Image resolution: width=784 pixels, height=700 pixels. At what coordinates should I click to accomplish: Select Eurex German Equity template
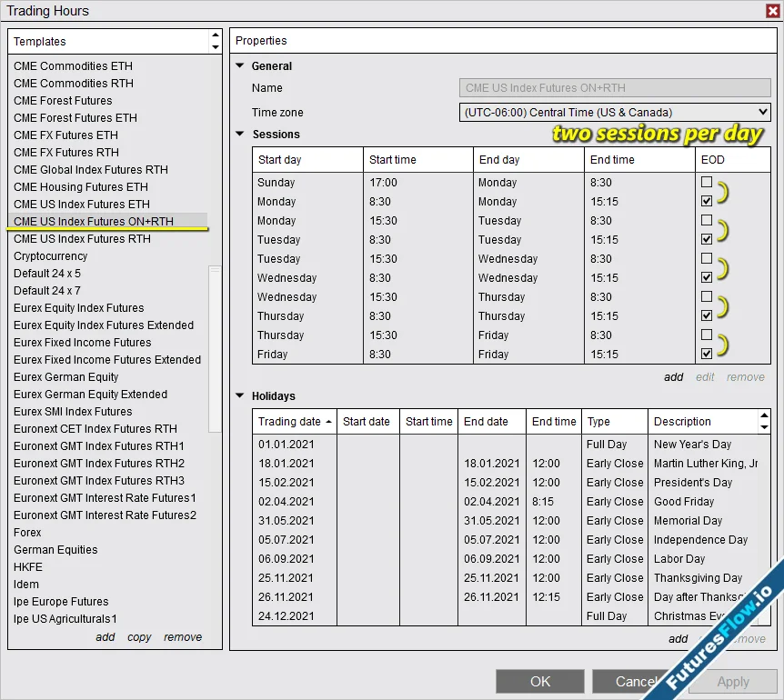pyautogui.click(x=66, y=376)
